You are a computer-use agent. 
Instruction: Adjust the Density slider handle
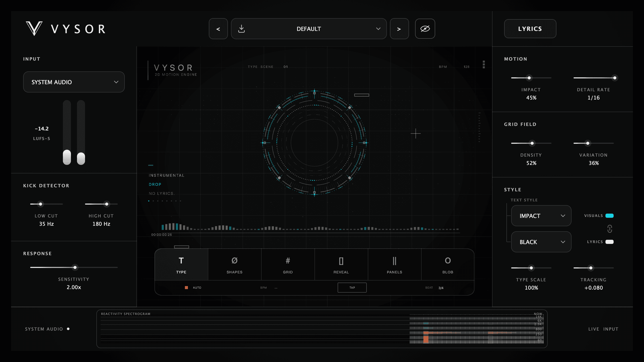(x=532, y=143)
